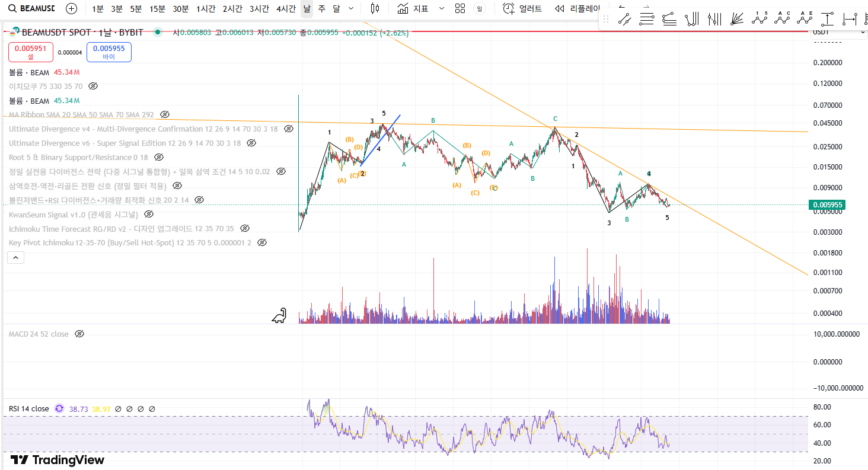This screenshot has height=470, width=868.
Task: Click the circled 일 icon in the top toolbar
Action: pyautogui.click(x=479, y=8)
